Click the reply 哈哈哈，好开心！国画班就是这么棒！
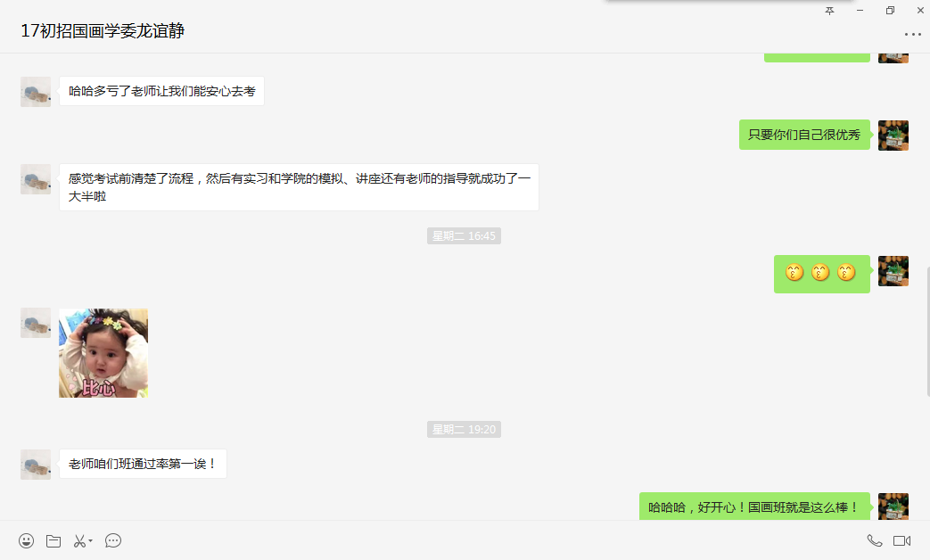This screenshot has height=560, width=930. click(x=753, y=507)
